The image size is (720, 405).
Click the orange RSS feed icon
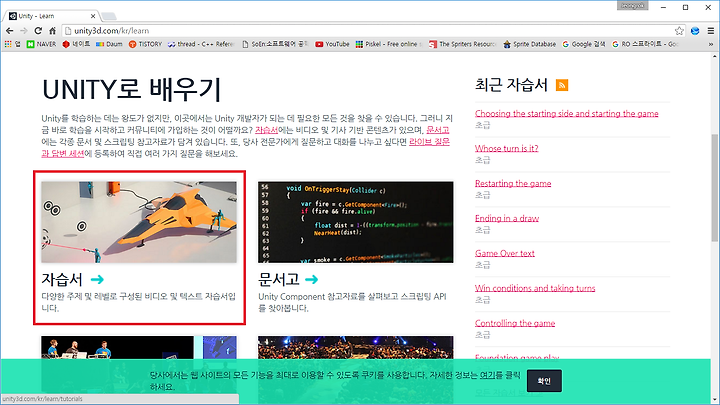tap(562, 85)
